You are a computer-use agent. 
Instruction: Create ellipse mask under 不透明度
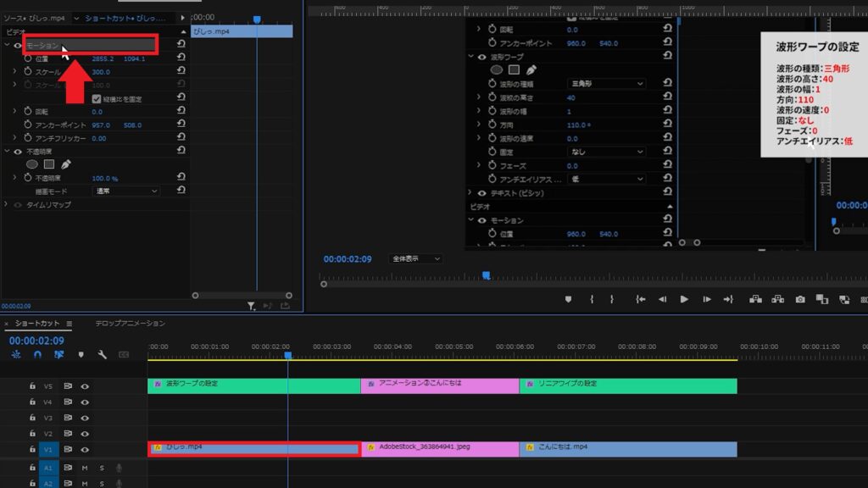(x=32, y=164)
